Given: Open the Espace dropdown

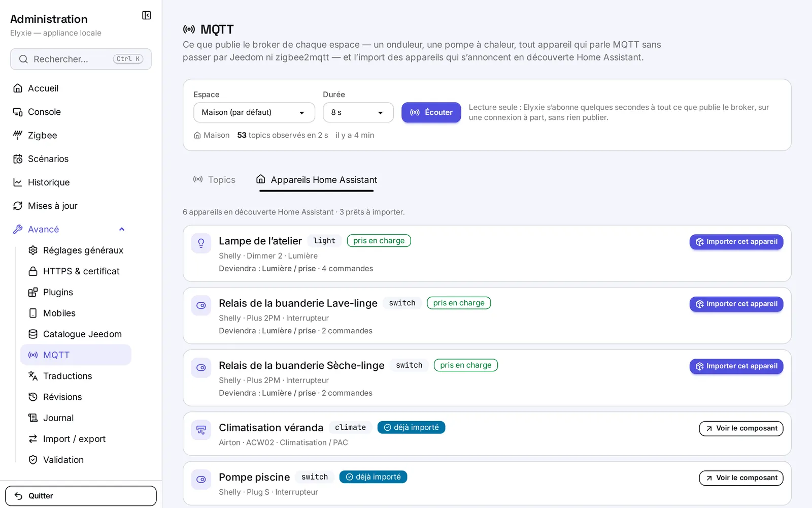Looking at the screenshot, I should pos(254,112).
